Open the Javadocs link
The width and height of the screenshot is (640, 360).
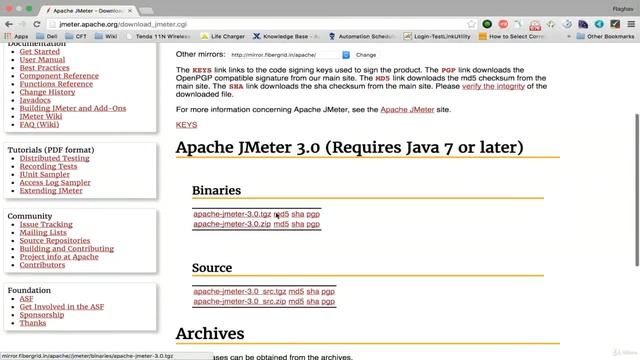(35, 100)
